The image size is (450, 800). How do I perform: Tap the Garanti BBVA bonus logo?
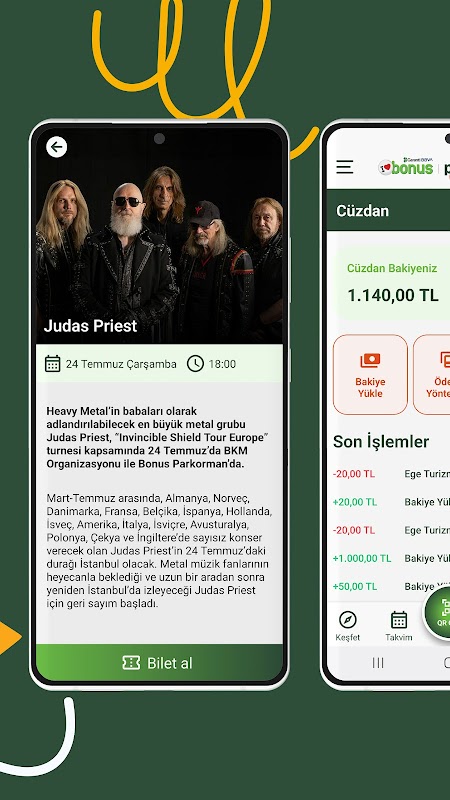[x=406, y=167]
